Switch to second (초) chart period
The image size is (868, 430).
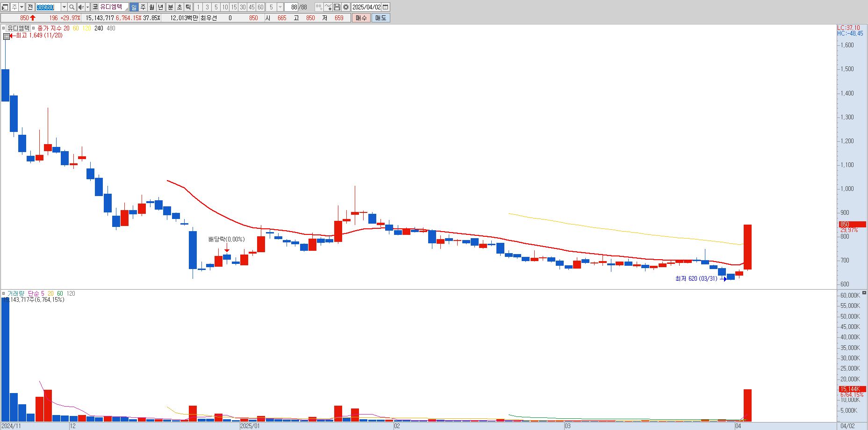coord(179,7)
